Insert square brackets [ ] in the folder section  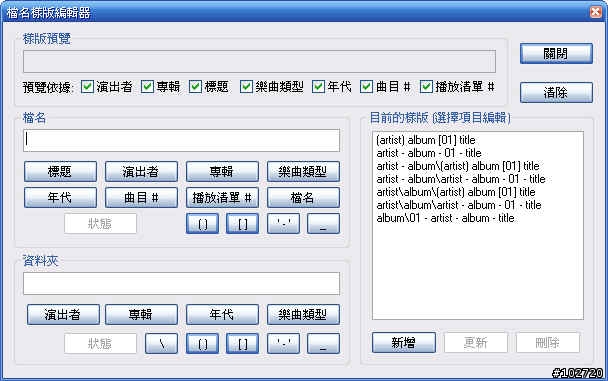pyautogui.click(x=242, y=343)
